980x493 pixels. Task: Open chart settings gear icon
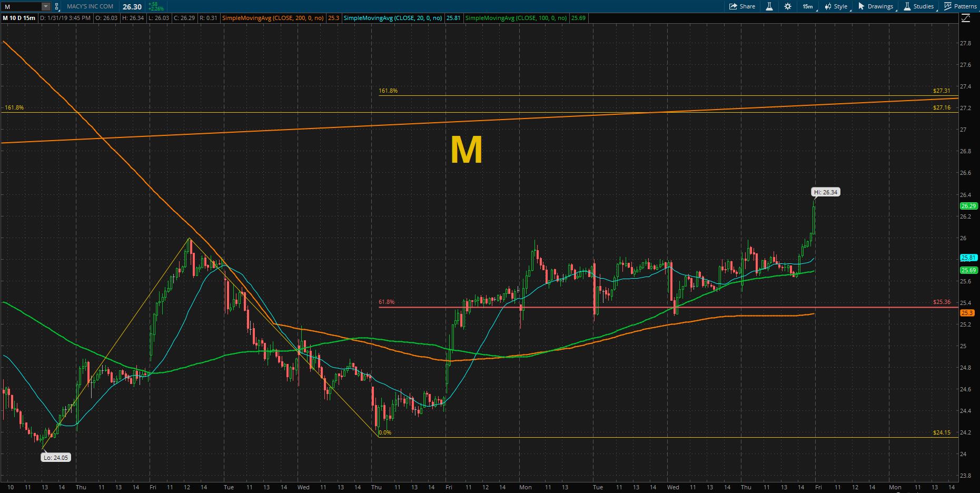tap(788, 6)
